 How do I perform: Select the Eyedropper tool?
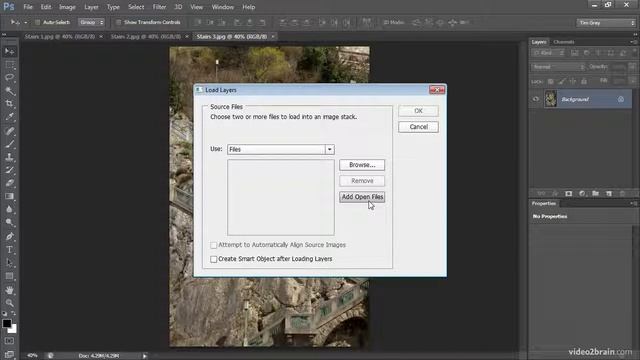pos(9,117)
